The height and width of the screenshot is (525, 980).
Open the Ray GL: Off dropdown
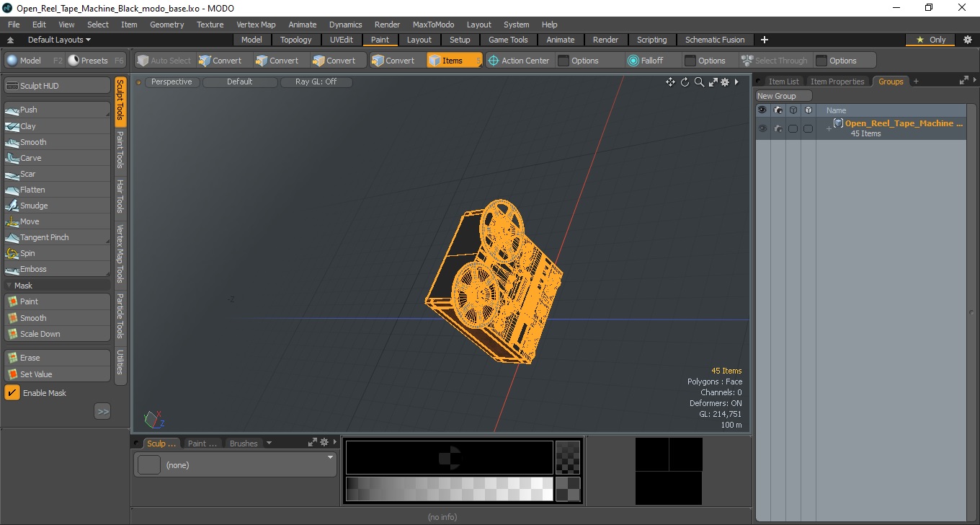pos(316,82)
